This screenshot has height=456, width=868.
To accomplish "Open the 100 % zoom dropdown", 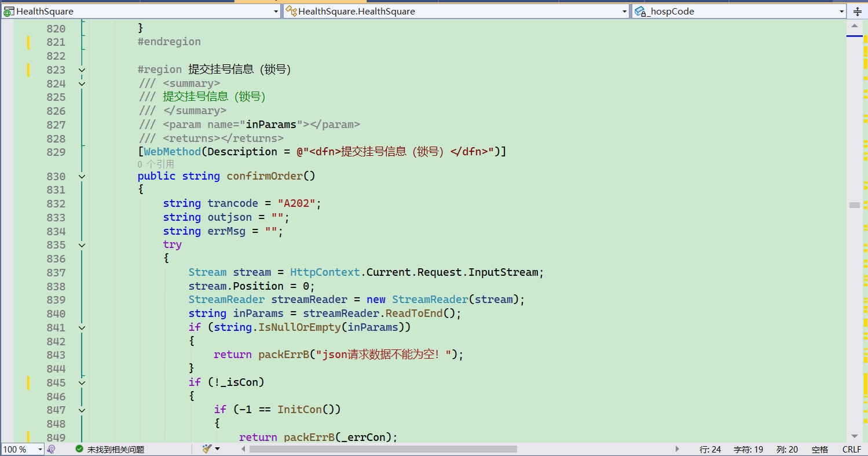I will pos(23,449).
